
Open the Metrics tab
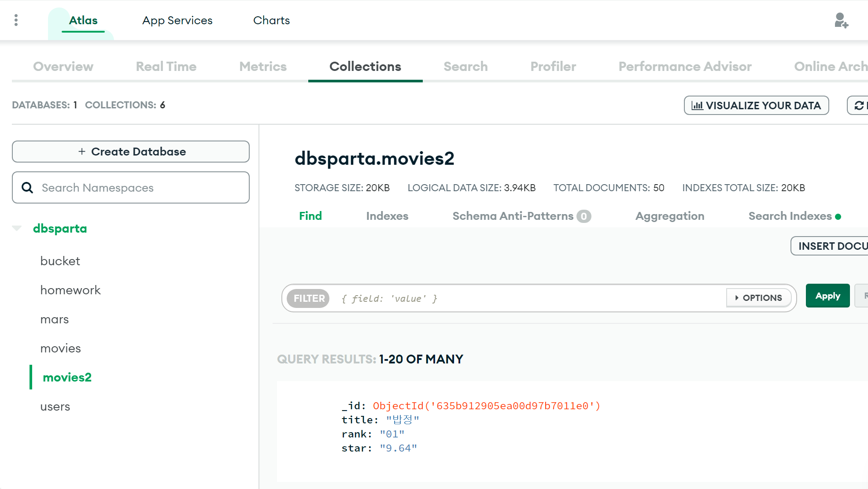(x=263, y=67)
